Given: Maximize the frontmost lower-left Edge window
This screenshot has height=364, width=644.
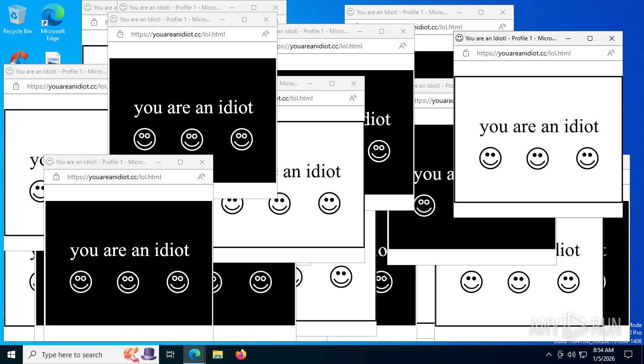Looking at the screenshot, I should pyautogui.click(x=180, y=162).
